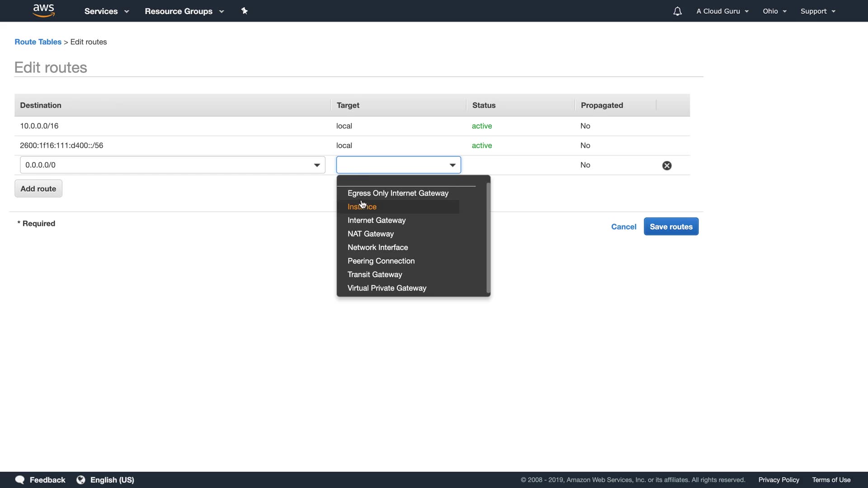This screenshot has height=488, width=868.
Task: Click the pin shortcut icon in navbar
Action: (x=245, y=11)
